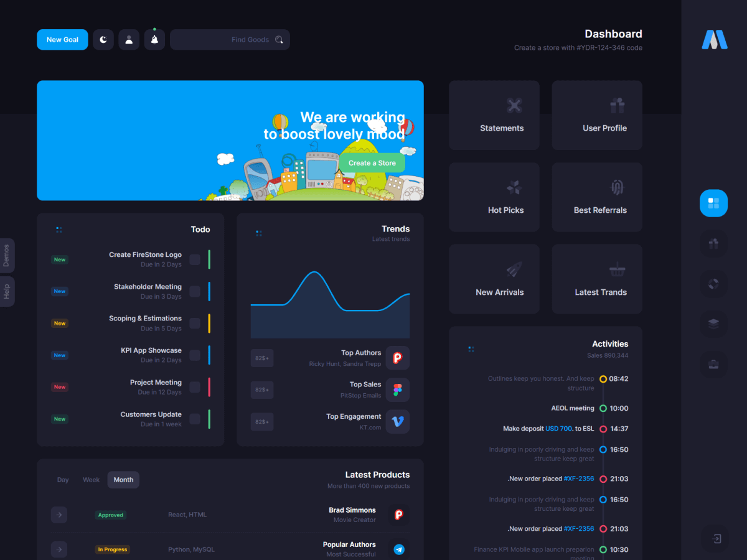Select the Month tab
This screenshot has height=560, width=747.
[x=123, y=480]
